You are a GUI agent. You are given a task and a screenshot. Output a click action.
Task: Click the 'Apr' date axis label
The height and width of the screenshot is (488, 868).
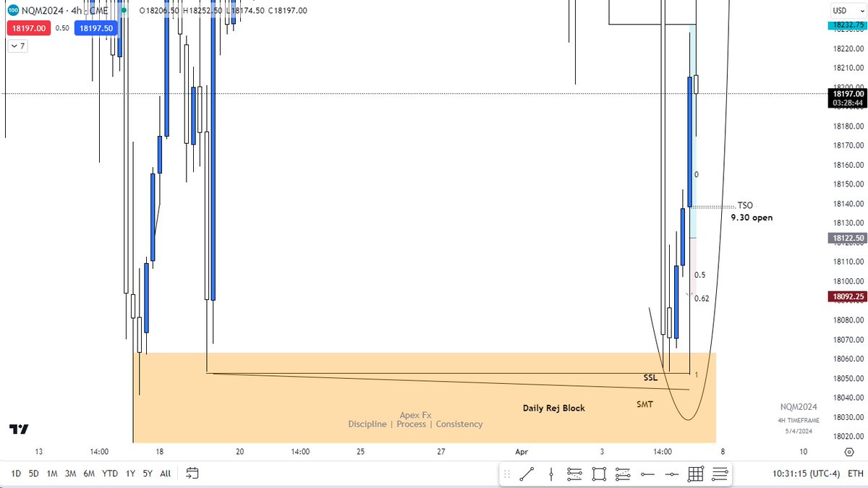click(x=522, y=452)
